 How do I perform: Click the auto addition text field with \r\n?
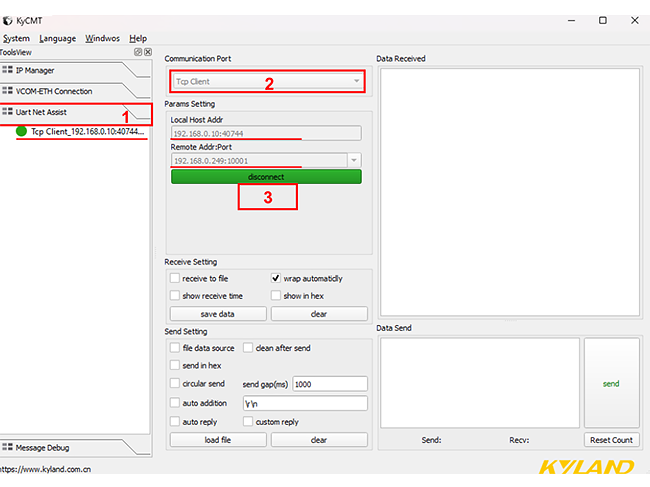coord(305,403)
